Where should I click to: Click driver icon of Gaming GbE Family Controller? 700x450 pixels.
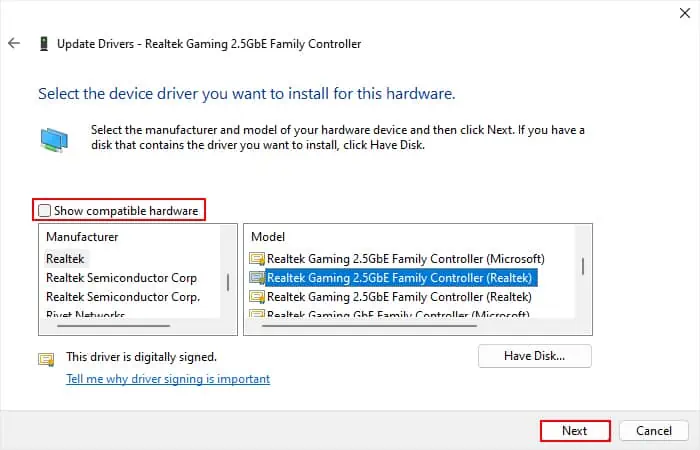[256, 315]
